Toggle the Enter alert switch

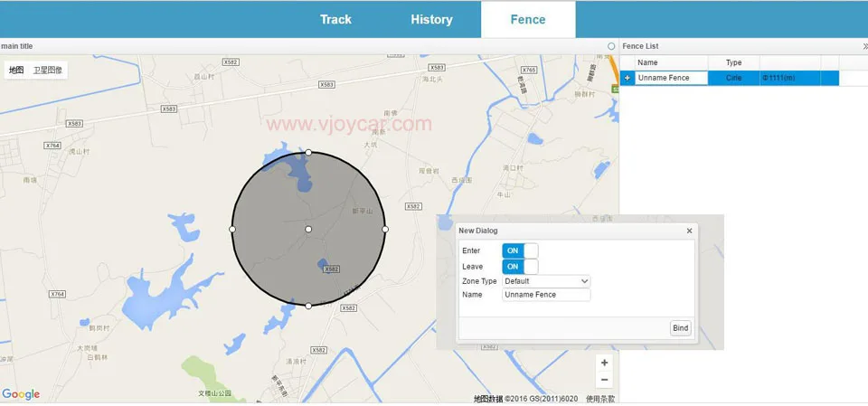520,250
